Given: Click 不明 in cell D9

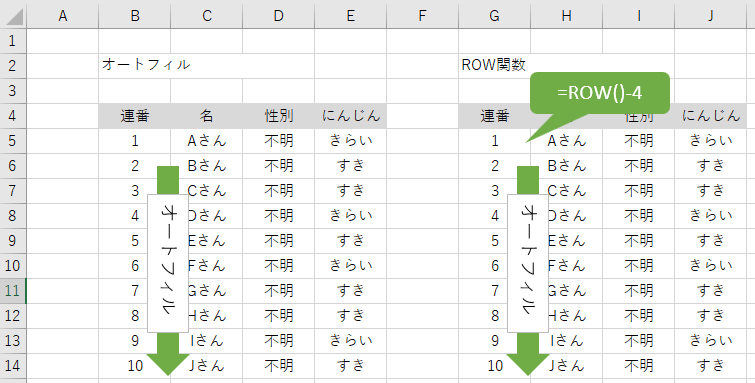Looking at the screenshot, I should pos(279,241).
